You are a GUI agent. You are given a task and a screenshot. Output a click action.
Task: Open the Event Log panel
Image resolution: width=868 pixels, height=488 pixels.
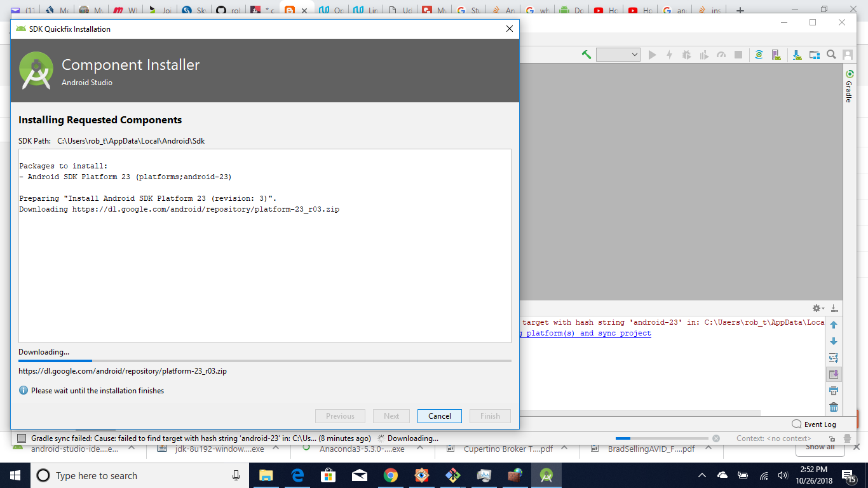[814, 424]
